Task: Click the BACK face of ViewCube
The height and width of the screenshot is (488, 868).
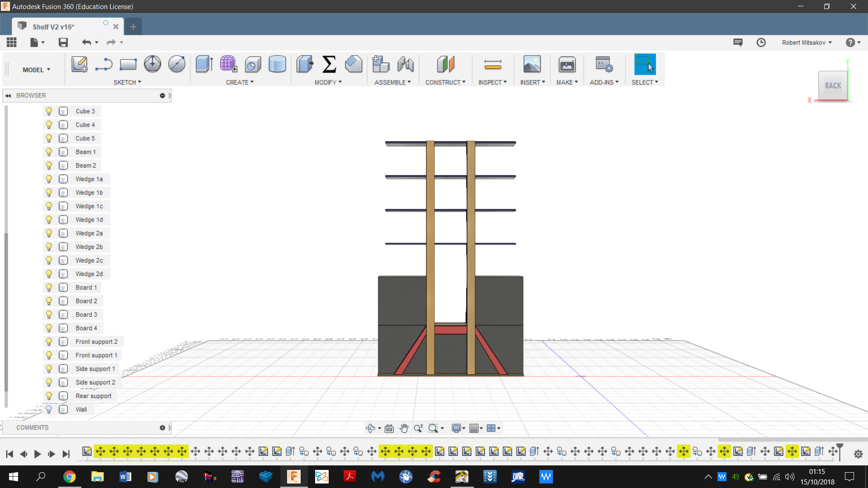Action: 833,85
